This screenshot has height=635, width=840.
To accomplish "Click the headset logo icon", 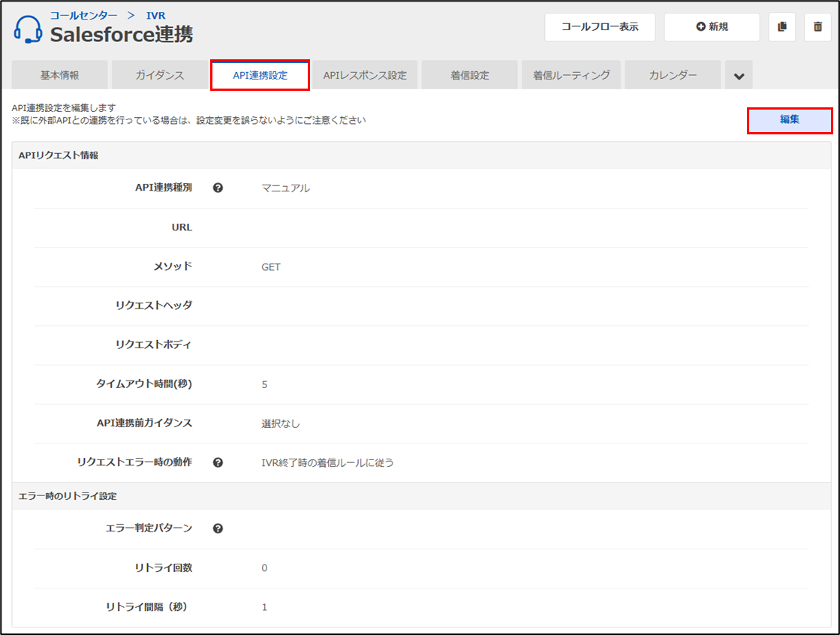I will (x=28, y=29).
